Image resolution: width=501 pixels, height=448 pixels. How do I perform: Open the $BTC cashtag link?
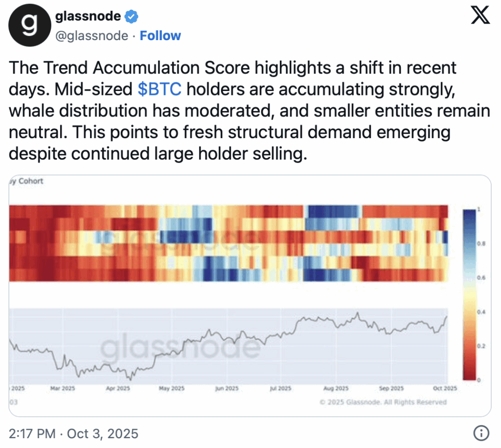(159, 89)
